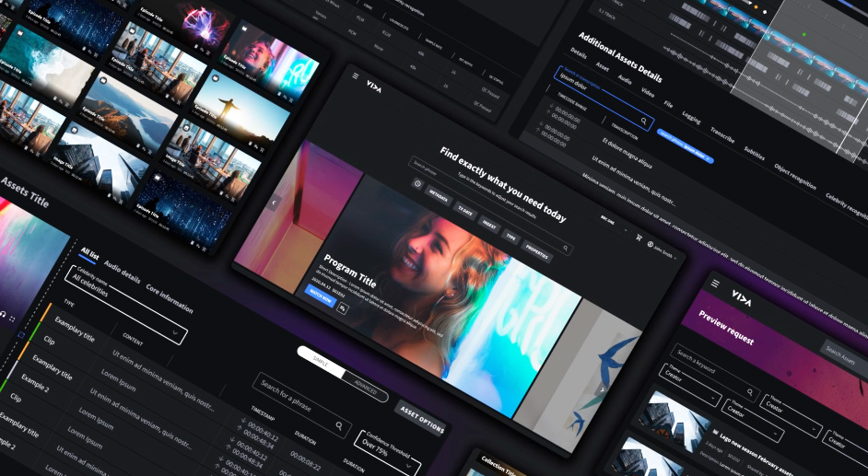
Task: Open the Audio tab in Additional Assets Details
Action: tap(625, 79)
